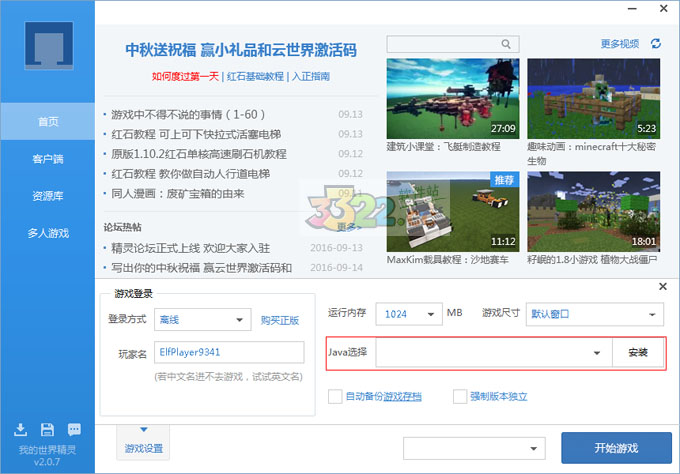Minimize the launcher window
This screenshot has height=474, width=680.
(x=632, y=9)
